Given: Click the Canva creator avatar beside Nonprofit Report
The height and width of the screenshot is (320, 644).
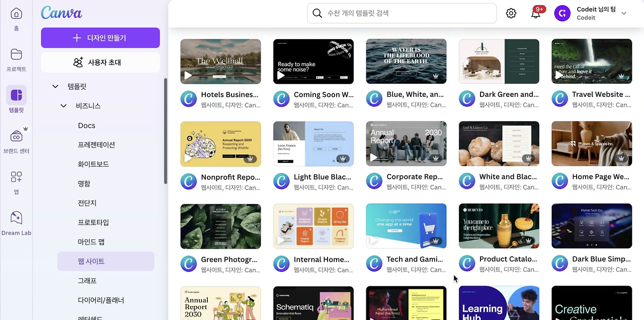Looking at the screenshot, I should click(189, 181).
